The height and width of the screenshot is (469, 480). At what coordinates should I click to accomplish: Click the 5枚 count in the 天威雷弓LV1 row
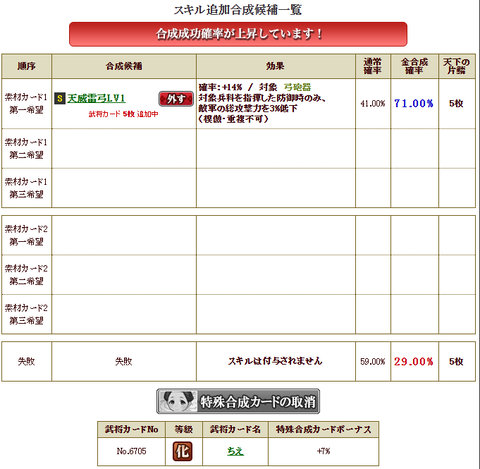[x=456, y=103]
